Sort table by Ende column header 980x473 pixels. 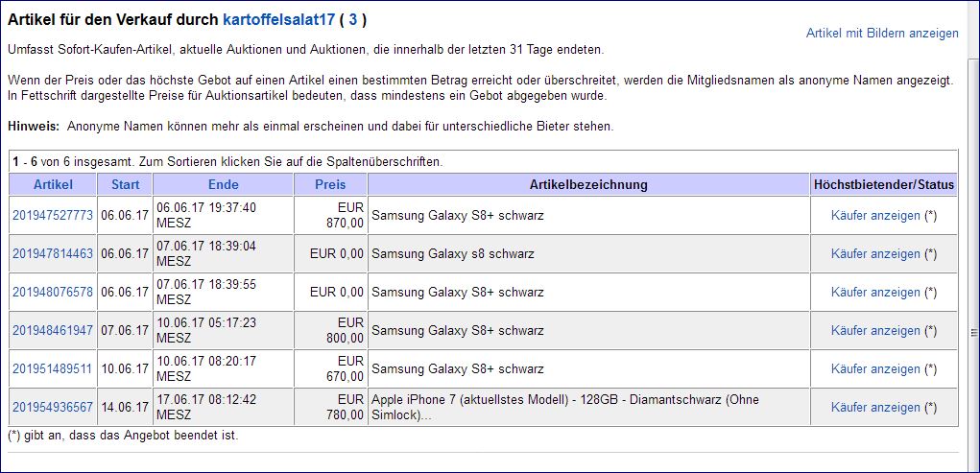tap(223, 184)
